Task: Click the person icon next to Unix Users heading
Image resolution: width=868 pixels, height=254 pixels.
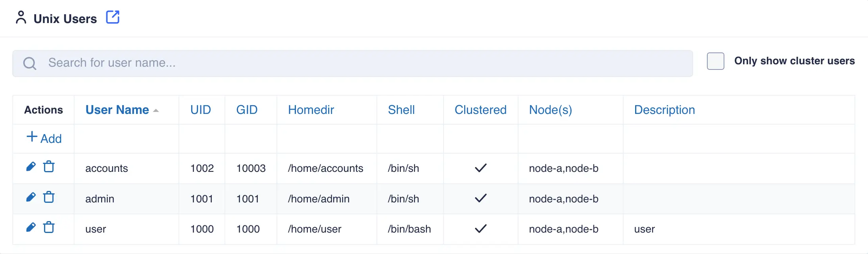Action: tap(21, 17)
